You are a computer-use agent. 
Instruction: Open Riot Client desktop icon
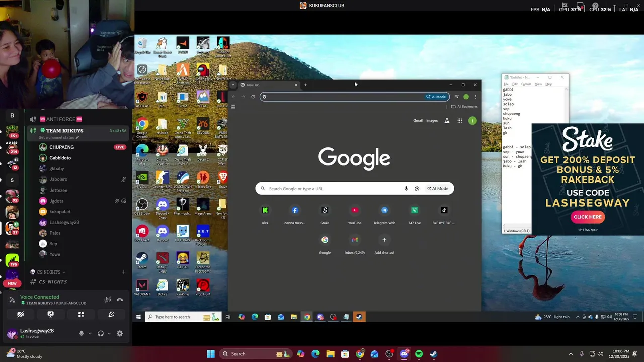[142, 234]
